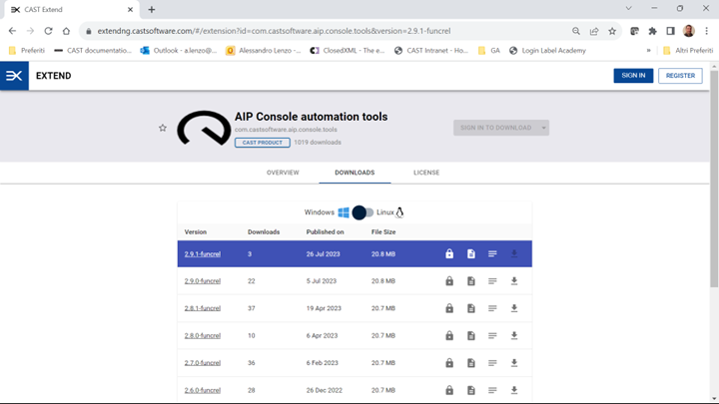This screenshot has width=719, height=404.
Task: Click the zoom magnifier in address bar
Action: (x=576, y=31)
